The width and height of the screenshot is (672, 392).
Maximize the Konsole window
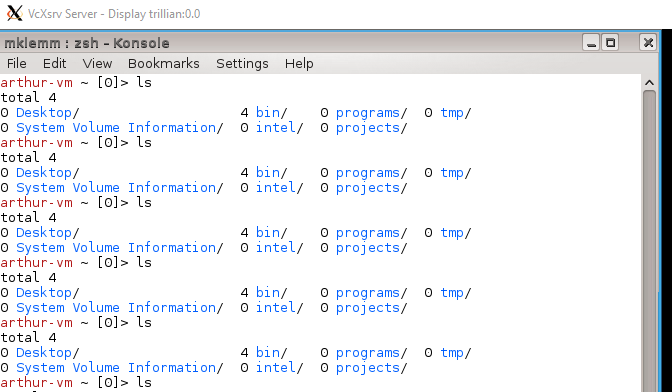(610, 43)
